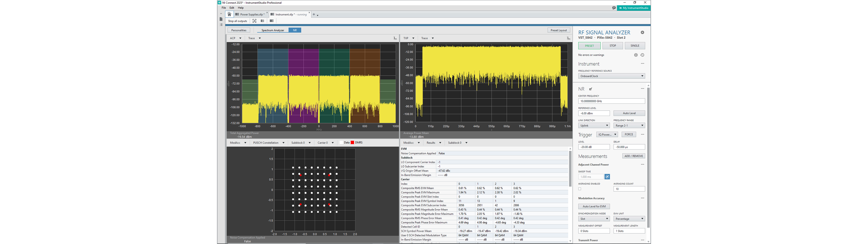Image resolution: width=868 pixels, height=244 pixels.
Task: Click the Auto Level button
Action: 629,113
